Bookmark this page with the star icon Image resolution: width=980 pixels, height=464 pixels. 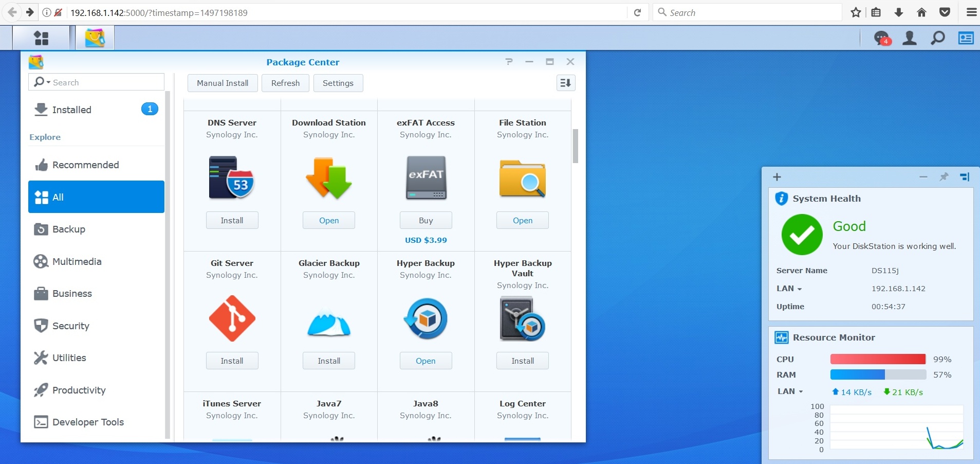coord(856,12)
